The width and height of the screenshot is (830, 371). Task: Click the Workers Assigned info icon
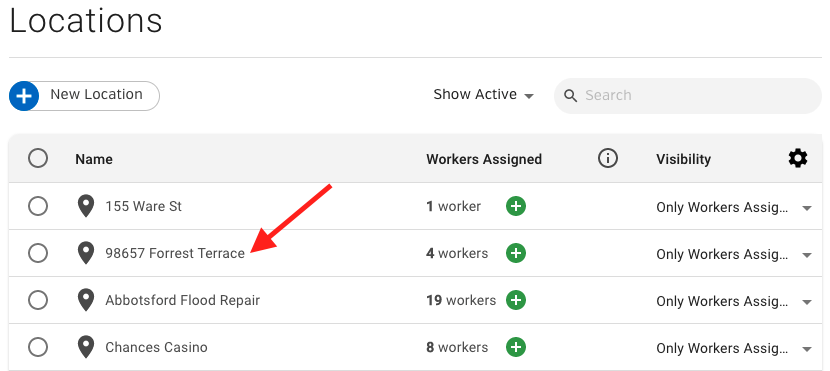[608, 158]
